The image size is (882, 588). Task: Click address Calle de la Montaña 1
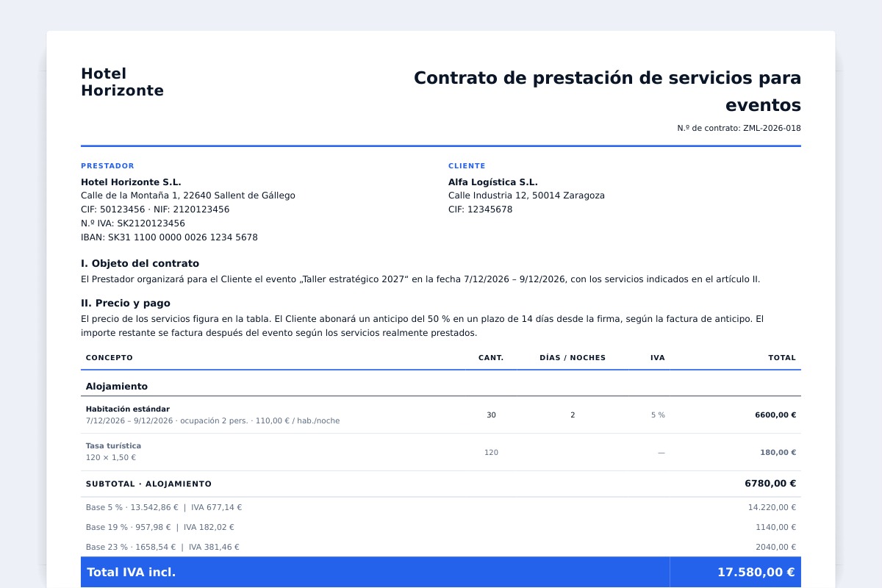tap(188, 196)
